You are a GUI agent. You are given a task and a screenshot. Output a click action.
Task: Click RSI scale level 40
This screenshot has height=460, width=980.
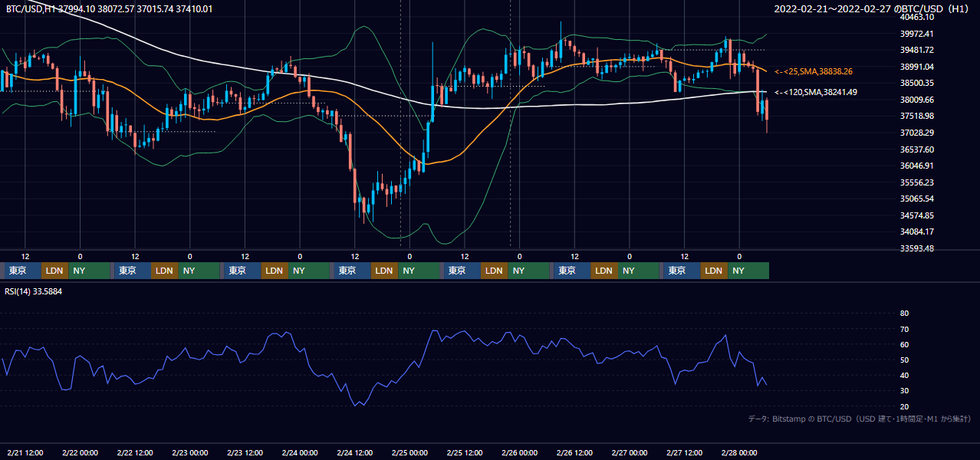tap(904, 376)
